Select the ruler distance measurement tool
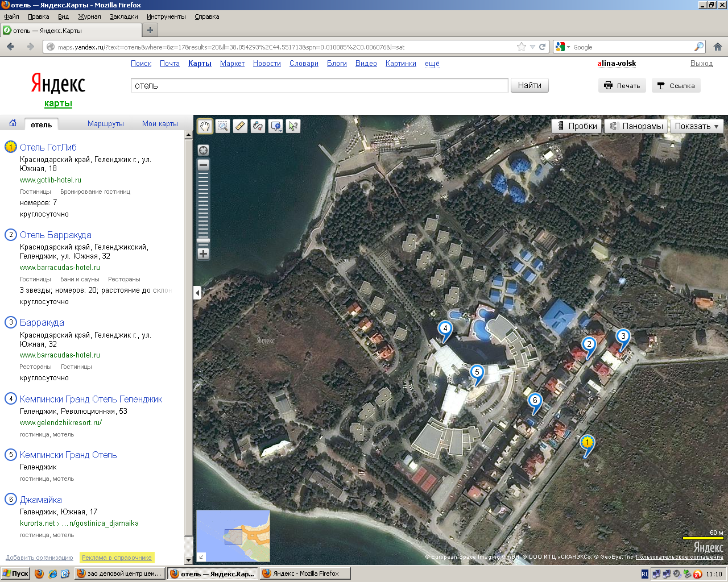This screenshot has width=728, height=582. pyautogui.click(x=241, y=126)
